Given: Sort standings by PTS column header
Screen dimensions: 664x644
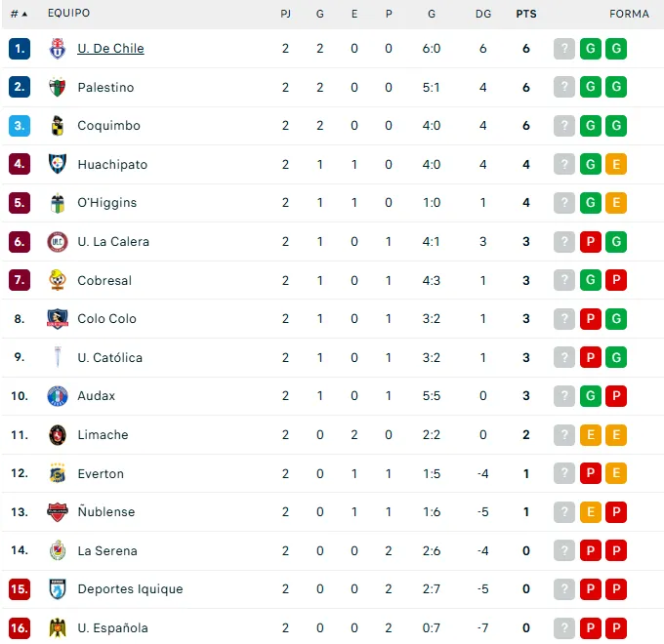Looking at the screenshot, I should 526,14.
